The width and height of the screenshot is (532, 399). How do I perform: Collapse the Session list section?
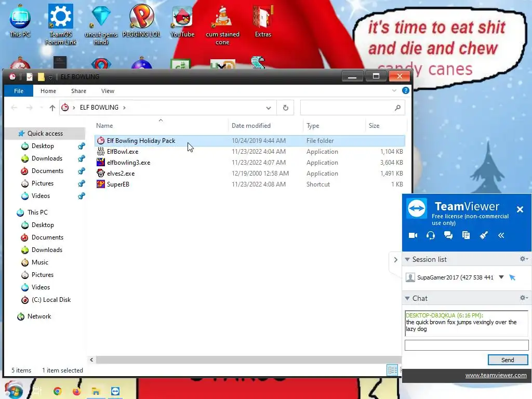407,260
